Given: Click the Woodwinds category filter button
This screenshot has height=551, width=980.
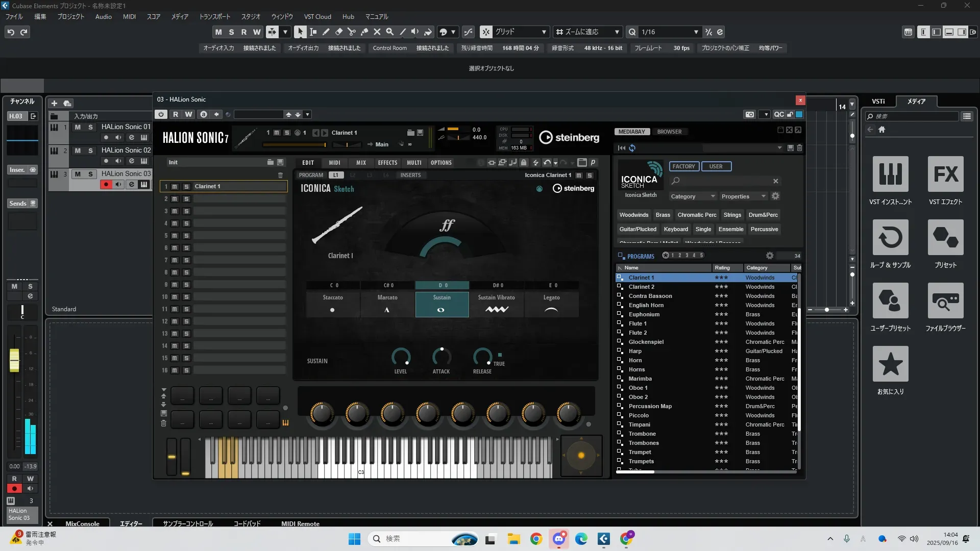Looking at the screenshot, I should click(633, 215).
